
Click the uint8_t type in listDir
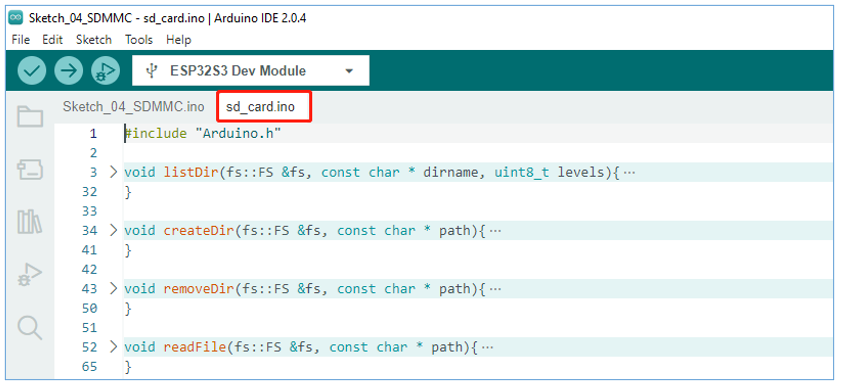pyautogui.click(x=522, y=172)
